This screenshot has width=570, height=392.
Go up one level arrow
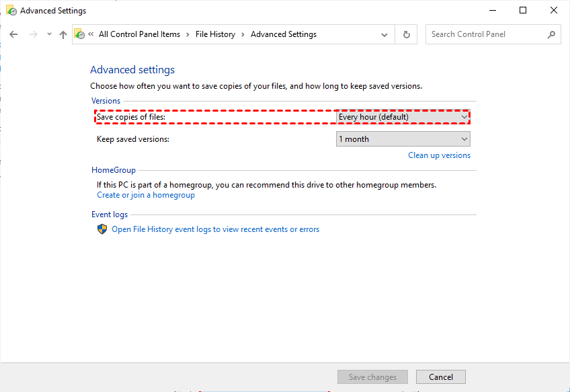tap(63, 34)
